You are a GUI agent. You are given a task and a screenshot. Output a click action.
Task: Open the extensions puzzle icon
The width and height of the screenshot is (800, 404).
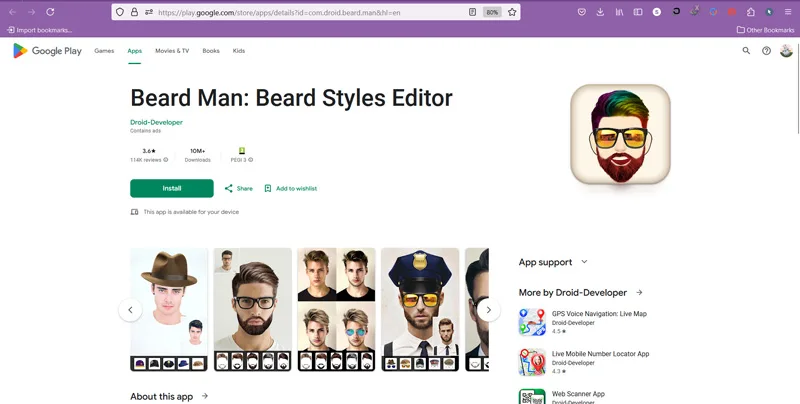tap(751, 12)
